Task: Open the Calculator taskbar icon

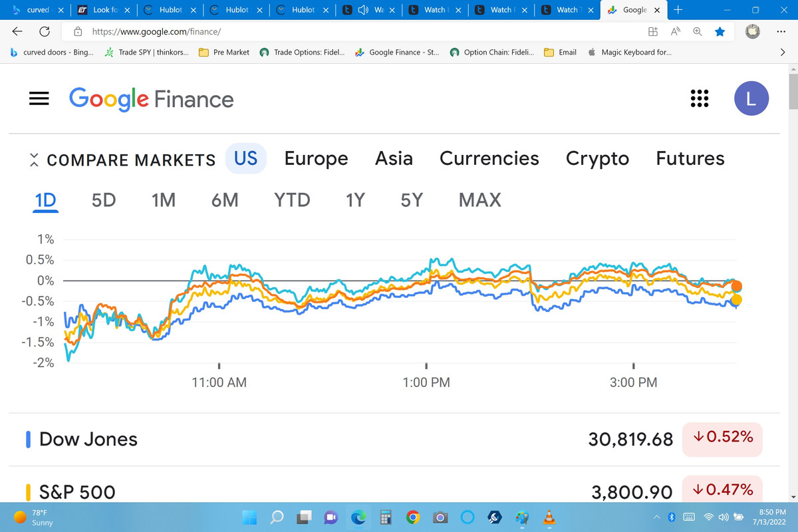Action: click(x=385, y=517)
